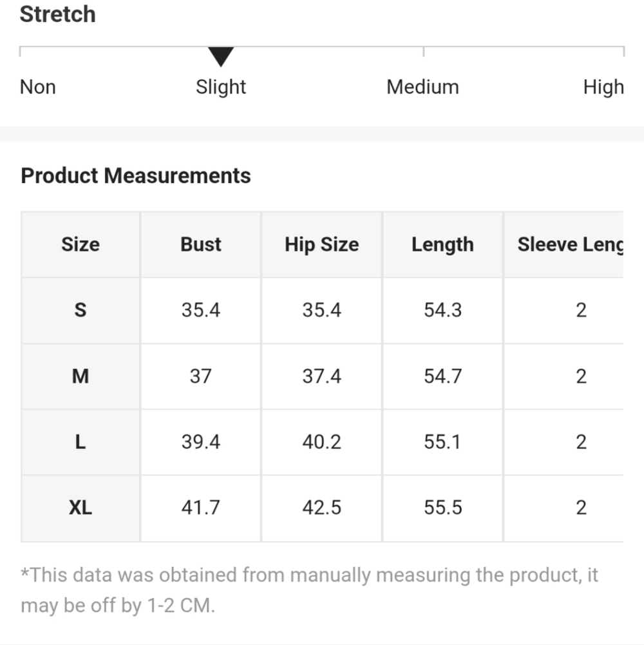Select the Slight stretch label
Viewport: 644px width, 645px height.
click(x=221, y=87)
